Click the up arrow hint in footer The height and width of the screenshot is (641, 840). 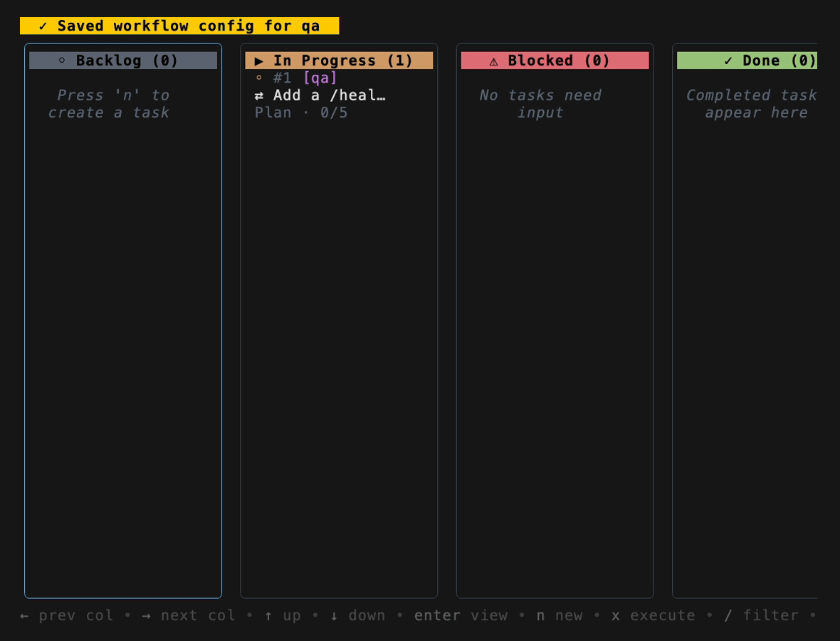283,615
